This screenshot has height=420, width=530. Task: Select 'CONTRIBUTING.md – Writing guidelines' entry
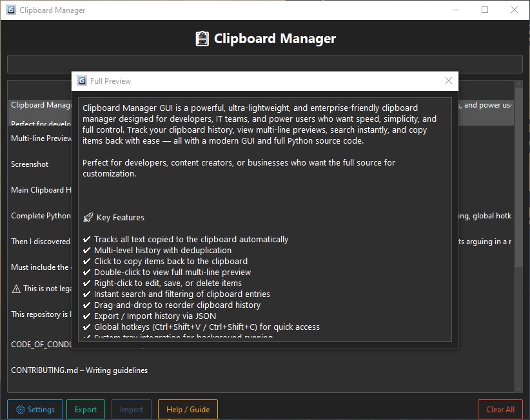click(79, 370)
